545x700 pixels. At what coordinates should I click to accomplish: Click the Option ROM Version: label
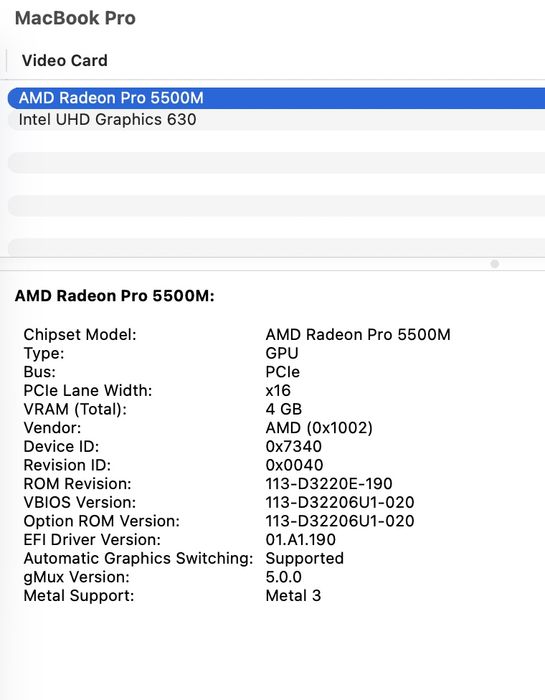click(x=101, y=521)
